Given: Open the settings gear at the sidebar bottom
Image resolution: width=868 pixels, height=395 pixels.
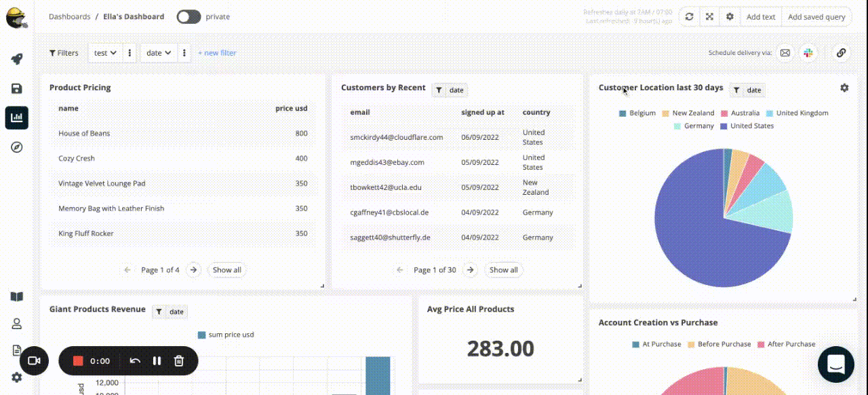Looking at the screenshot, I should coord(17,377).
